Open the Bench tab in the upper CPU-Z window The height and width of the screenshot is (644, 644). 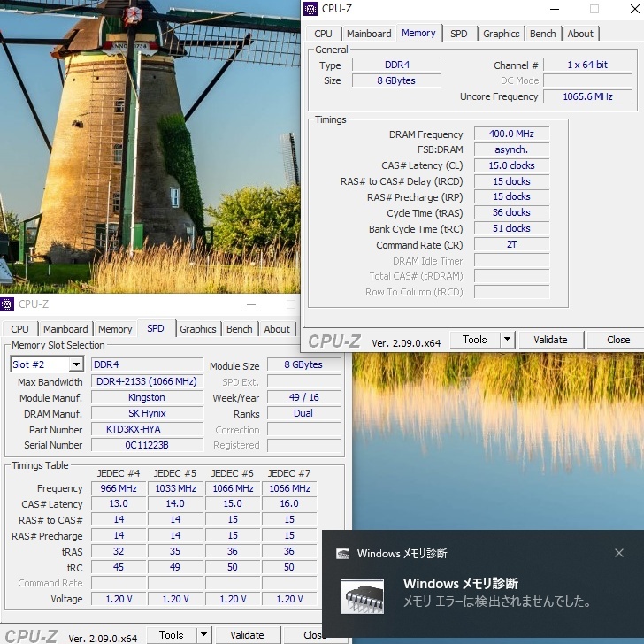[542, 34]
